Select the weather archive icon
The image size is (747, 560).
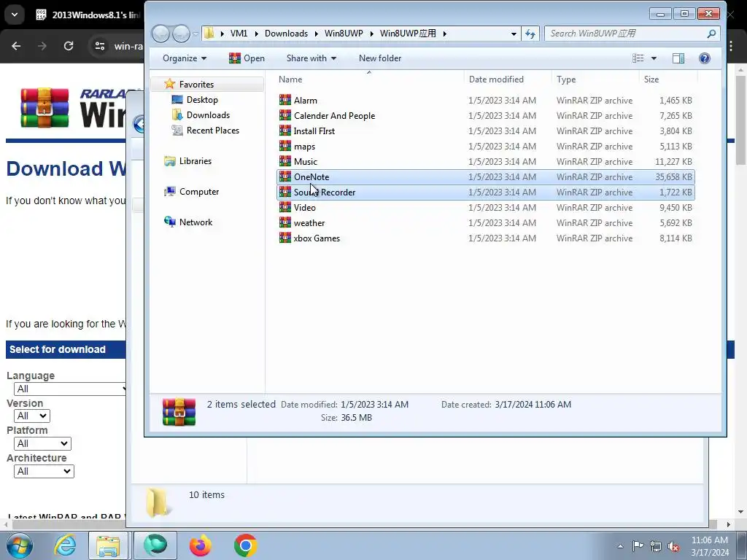click(285, 222)
